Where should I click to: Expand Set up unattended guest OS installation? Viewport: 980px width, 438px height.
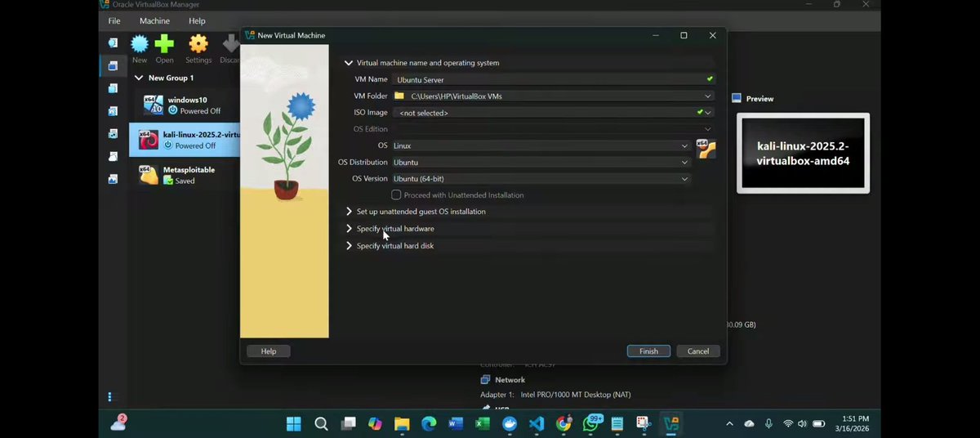tap(349, 212)
